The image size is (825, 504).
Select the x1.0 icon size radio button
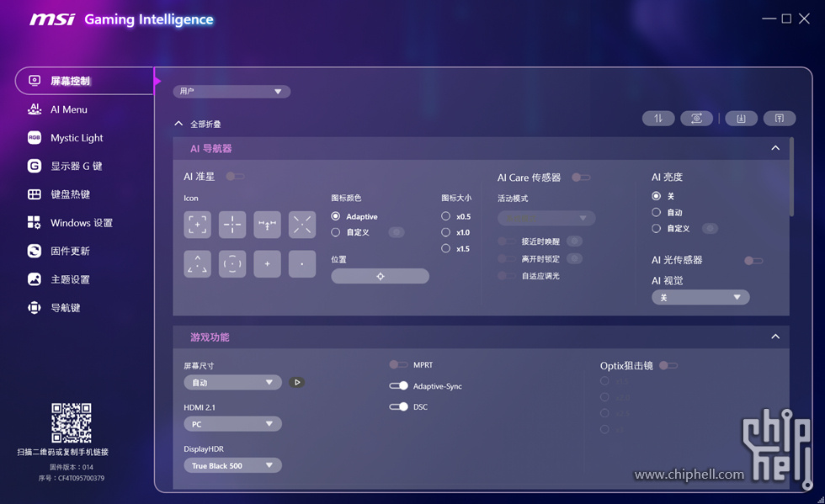coord(446,232)
